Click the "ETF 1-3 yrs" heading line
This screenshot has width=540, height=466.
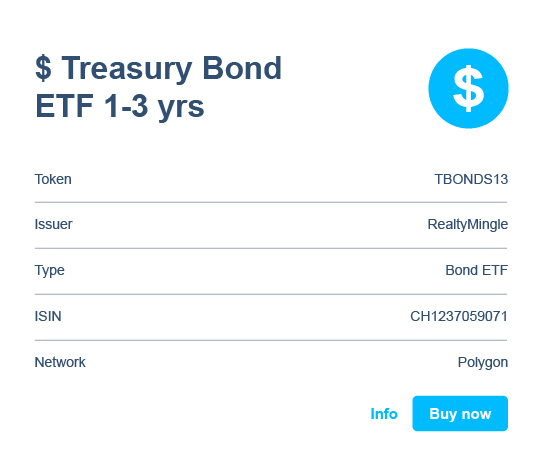120,106
